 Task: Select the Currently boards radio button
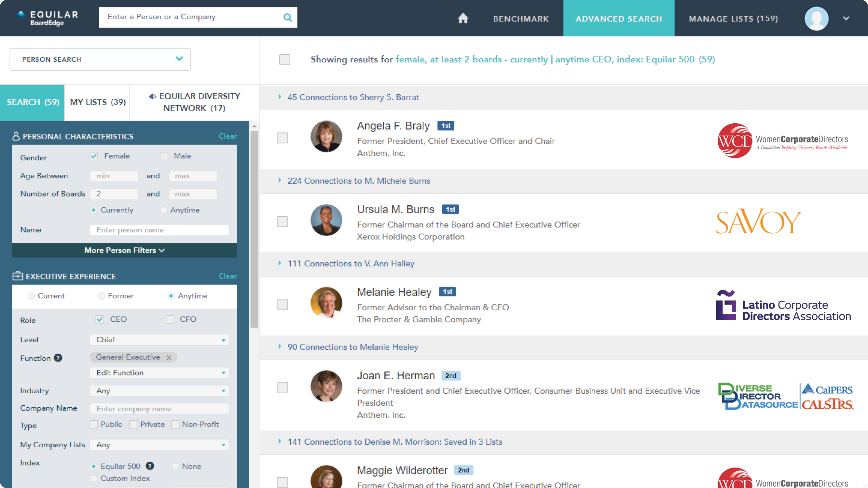tap(94, 210)
